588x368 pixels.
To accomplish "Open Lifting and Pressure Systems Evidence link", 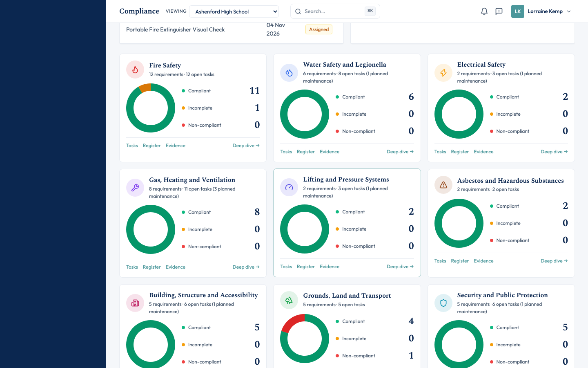I will [330, 267].
